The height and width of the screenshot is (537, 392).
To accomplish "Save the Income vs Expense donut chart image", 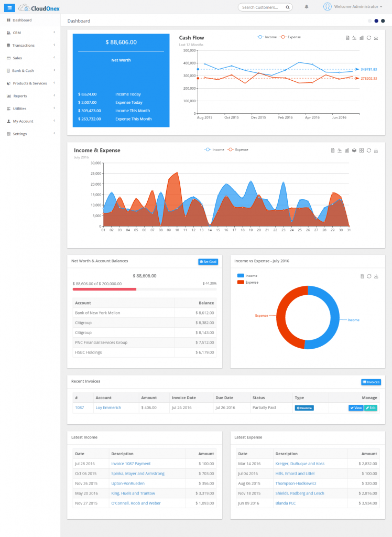I will [376, 276].
